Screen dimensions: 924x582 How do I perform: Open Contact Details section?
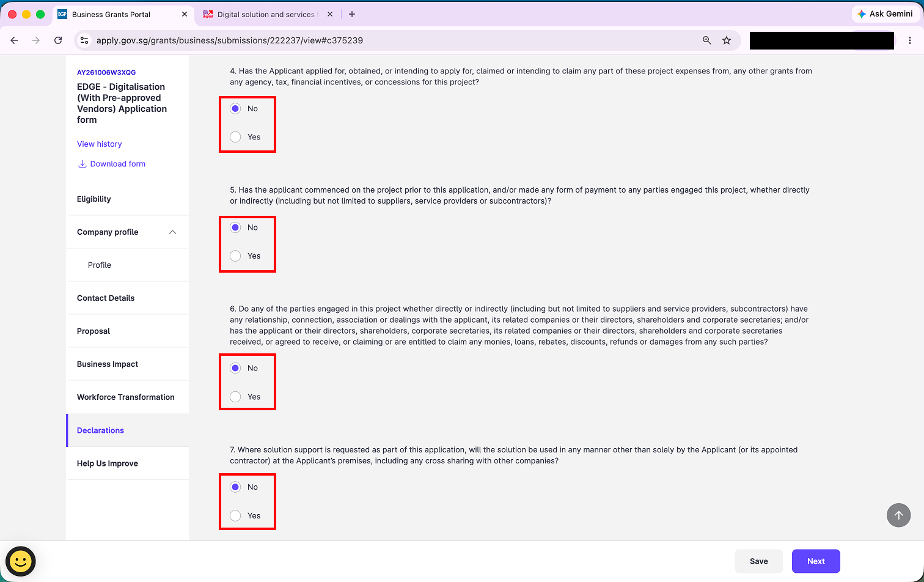tap(128, 298)
